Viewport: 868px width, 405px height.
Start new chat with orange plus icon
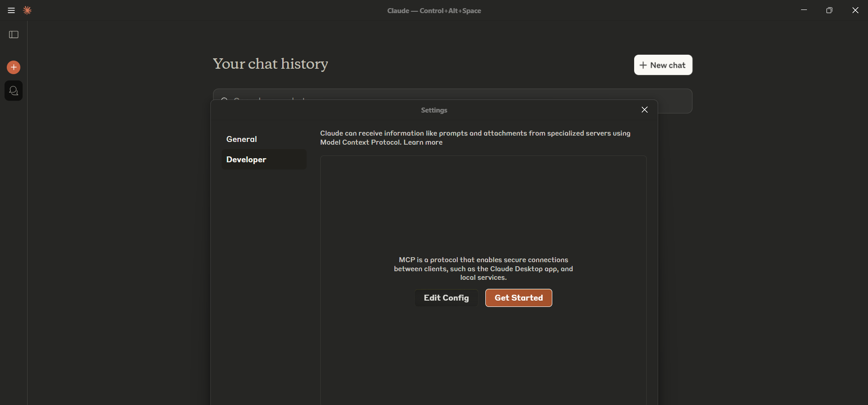pyautogui.click(x=14, y=67)
